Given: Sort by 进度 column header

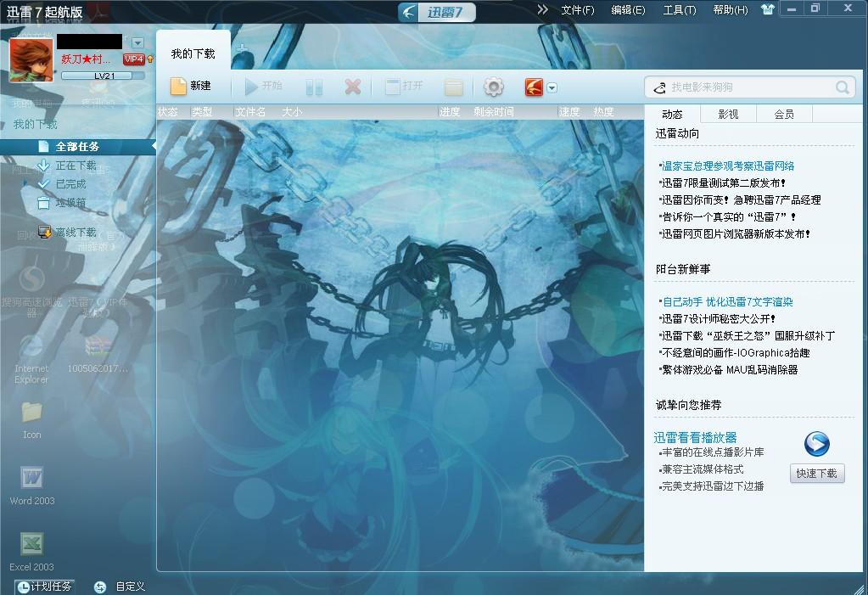Looking at the screenshot, I should point(450,112).
